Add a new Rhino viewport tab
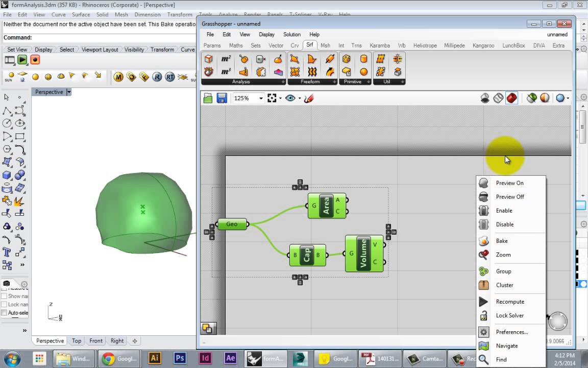588x368 pixels. click(x=135, y=341)
